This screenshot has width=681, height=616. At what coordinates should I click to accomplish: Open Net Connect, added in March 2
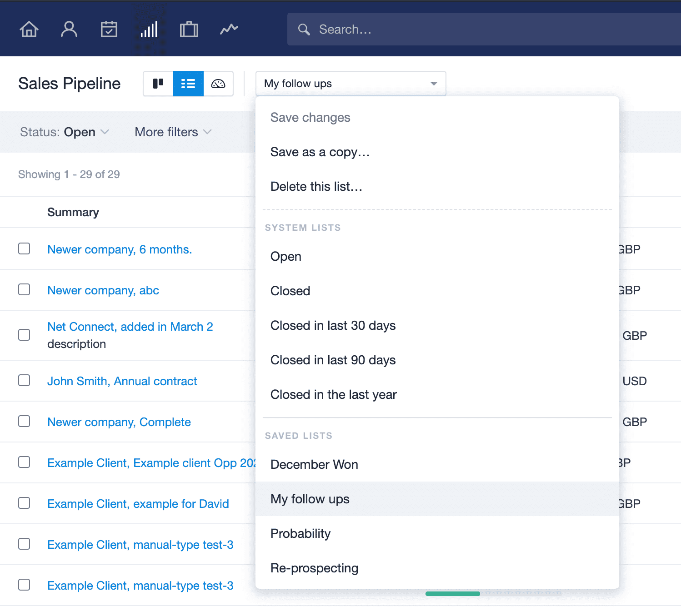point(130,327)
